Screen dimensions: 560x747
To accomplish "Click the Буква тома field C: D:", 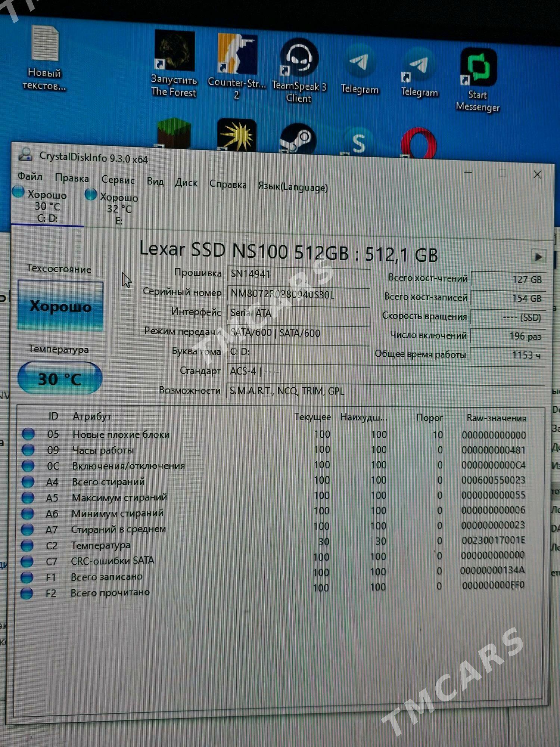I will pos(299,352).
